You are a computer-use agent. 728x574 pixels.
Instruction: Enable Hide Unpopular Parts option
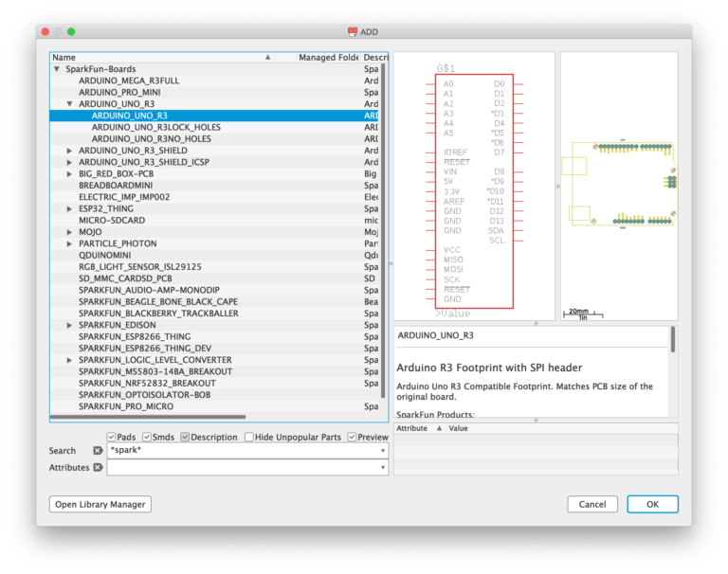249,437
